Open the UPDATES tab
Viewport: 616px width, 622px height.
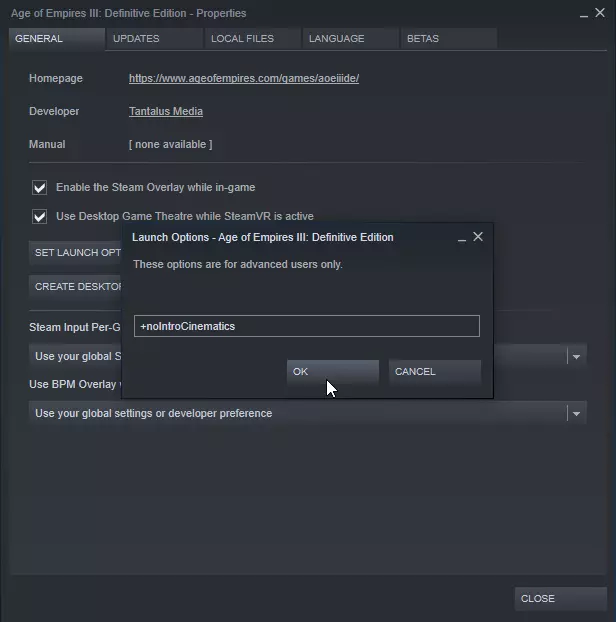[x=154, y=38]
